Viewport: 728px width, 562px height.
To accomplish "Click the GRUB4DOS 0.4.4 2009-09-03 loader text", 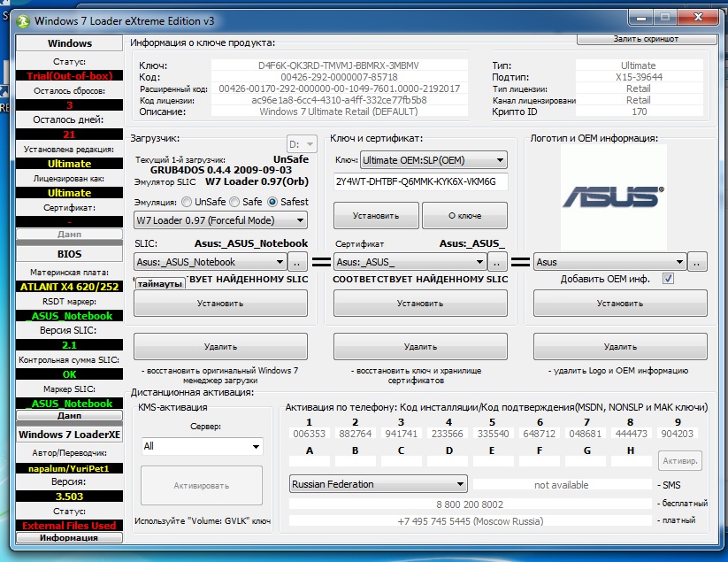I will (x=221, y=170).
